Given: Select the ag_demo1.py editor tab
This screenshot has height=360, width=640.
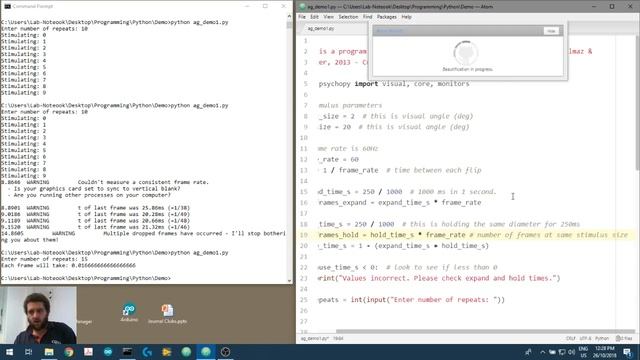Looking at the screenshot, I should pyautogui.click(x=334, y=29).
